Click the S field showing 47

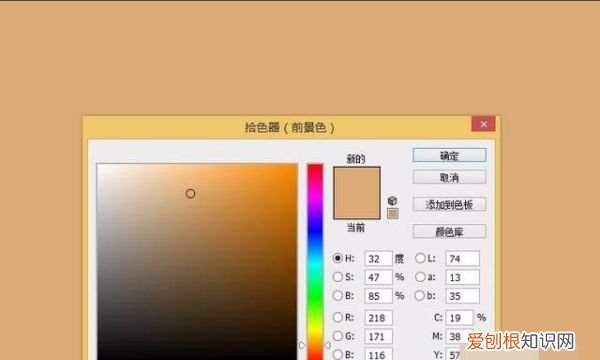tap(378, 277)
